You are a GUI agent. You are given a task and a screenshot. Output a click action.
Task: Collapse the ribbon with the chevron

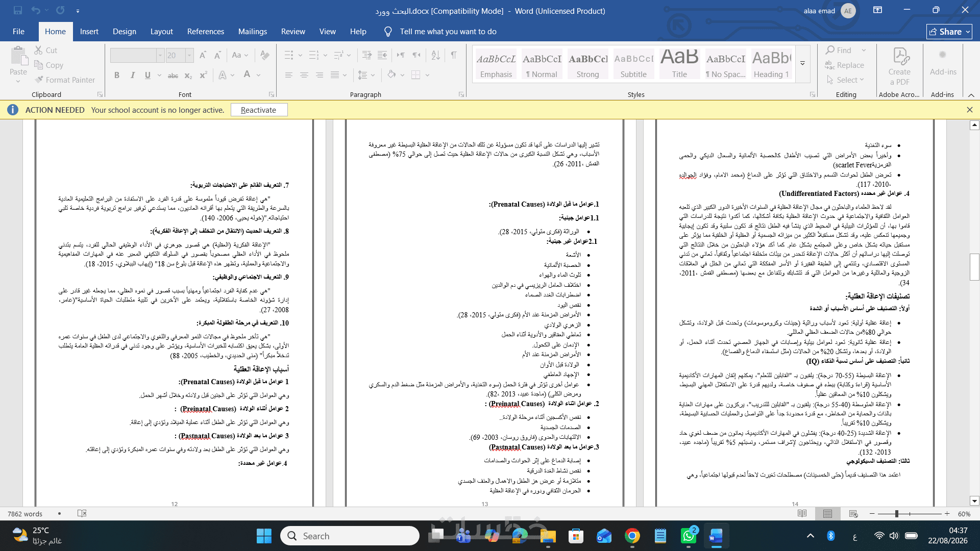971,95
